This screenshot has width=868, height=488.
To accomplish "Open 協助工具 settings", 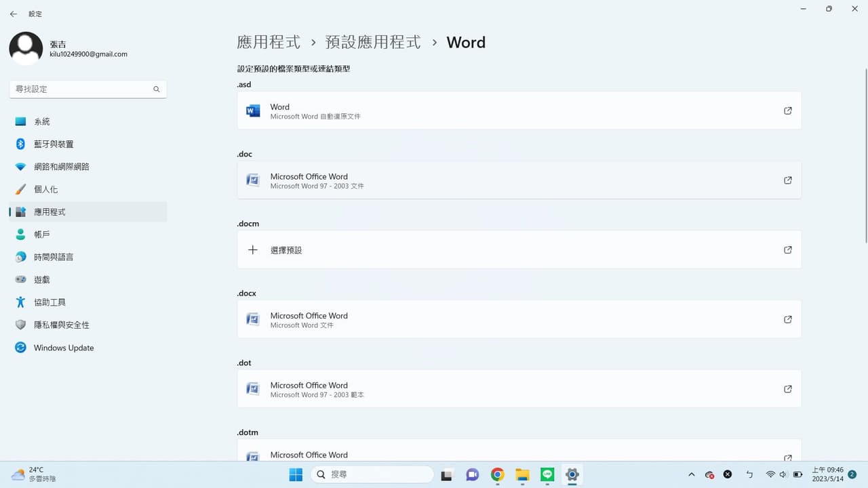I will [x=88, y=302].
